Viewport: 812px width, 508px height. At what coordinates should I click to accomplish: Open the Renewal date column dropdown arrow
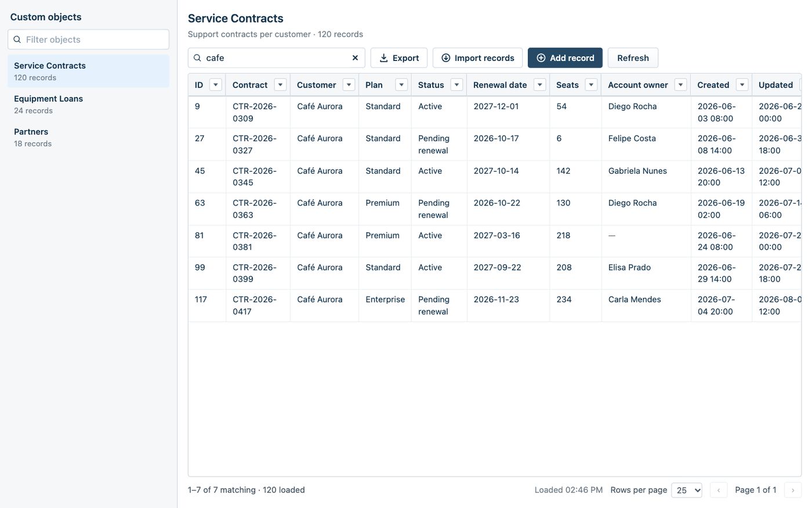[539, 85]
